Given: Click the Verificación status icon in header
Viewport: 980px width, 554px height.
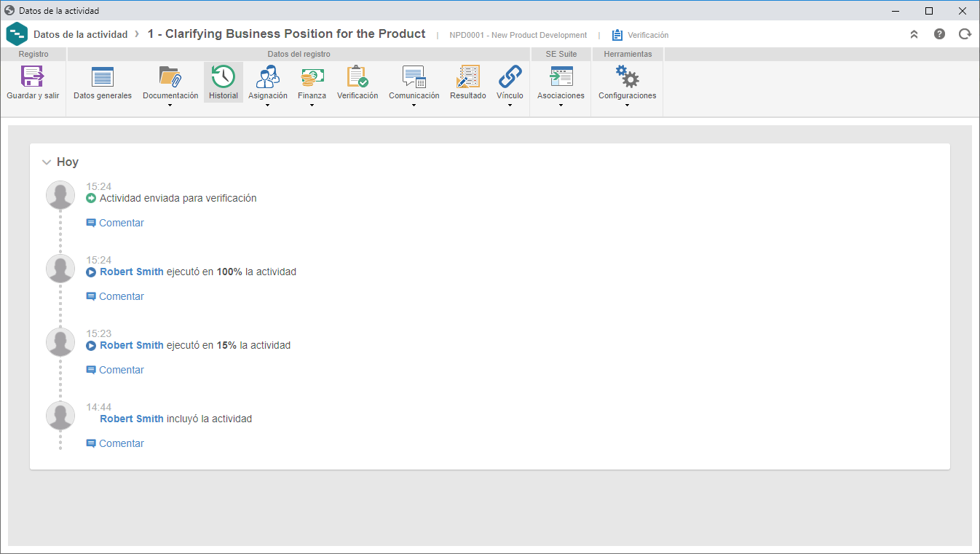Looking at the screenshot, I should tap(617, 35).
